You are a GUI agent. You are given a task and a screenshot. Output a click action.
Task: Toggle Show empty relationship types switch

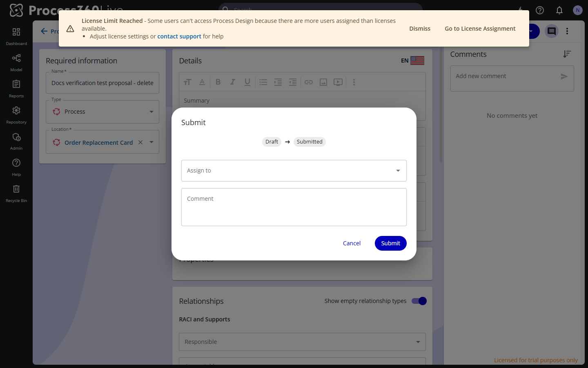[419, 301]
